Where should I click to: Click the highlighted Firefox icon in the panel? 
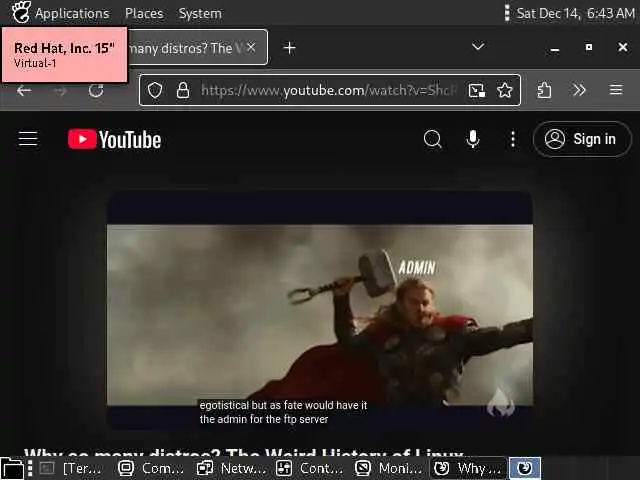[525, 468]
